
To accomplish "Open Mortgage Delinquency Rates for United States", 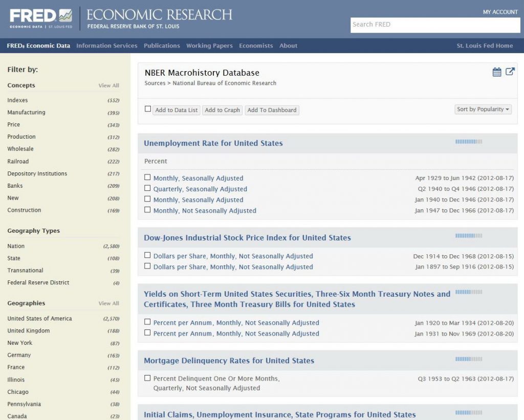I will click(x=229, y=361).
